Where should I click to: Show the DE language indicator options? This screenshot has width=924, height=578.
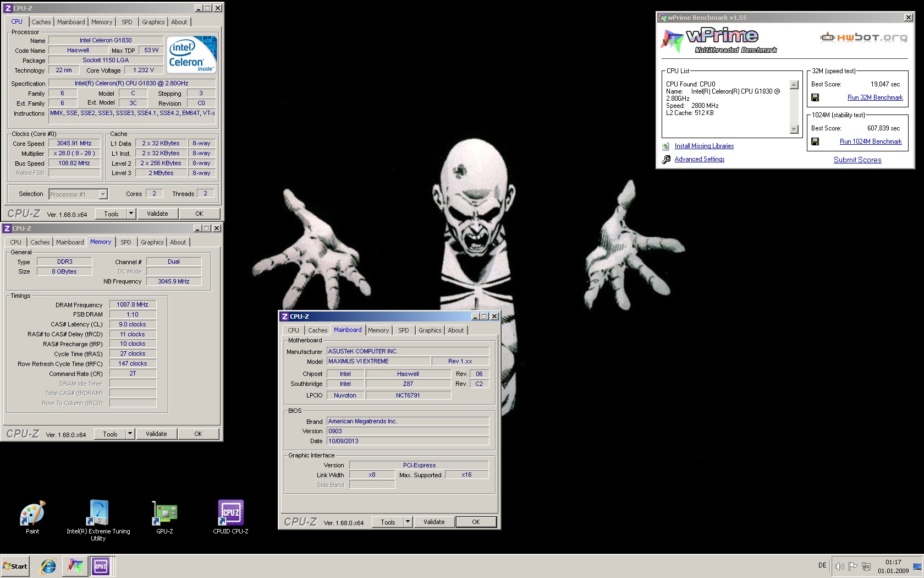click(x=822, y=565)
